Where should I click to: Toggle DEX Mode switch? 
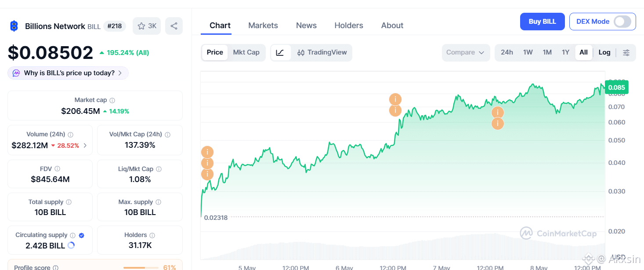click(x=622, y=22)
